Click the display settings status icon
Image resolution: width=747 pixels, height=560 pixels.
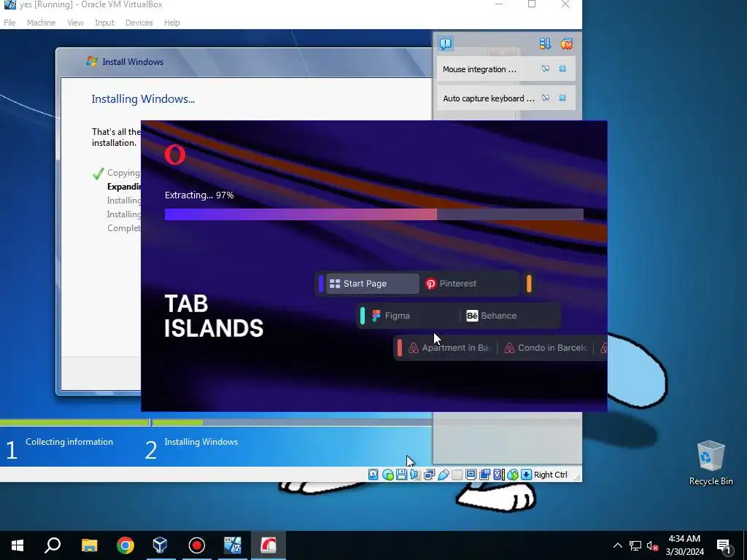coord(471,474)
